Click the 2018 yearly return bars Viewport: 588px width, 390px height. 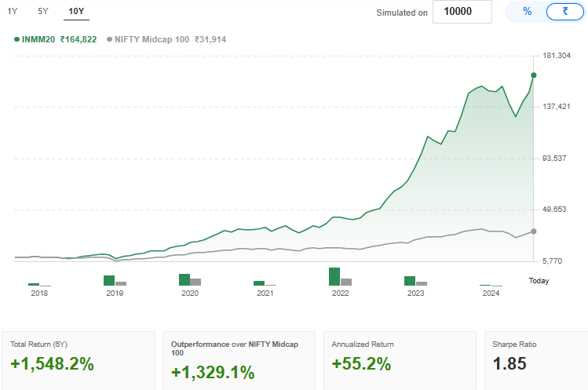pyautogui.click(x=39, y=284)
